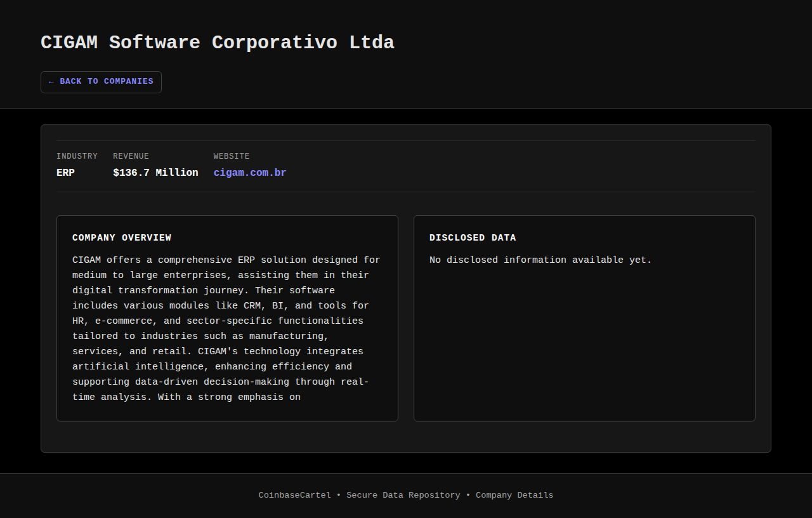812x518 pixels.
Task: Click the Disclosed Data heading
Action: tap(473, 238)
